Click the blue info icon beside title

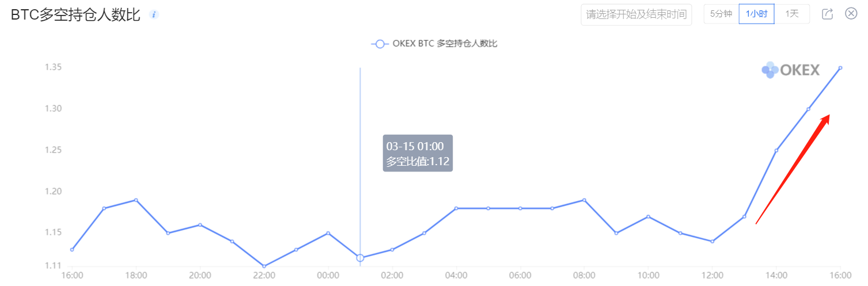(154, 14)
